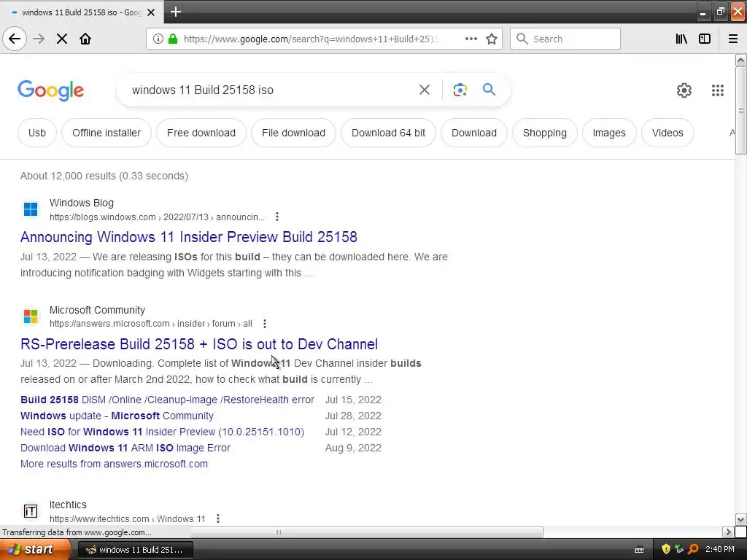This screenshot has height=560, width=747.
Task: Select the Usb filter chip
Action: (37, 133)
